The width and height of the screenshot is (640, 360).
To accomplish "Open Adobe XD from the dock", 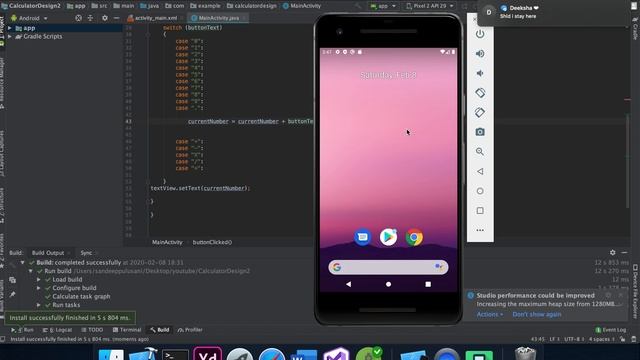I will tap(207, 354).
